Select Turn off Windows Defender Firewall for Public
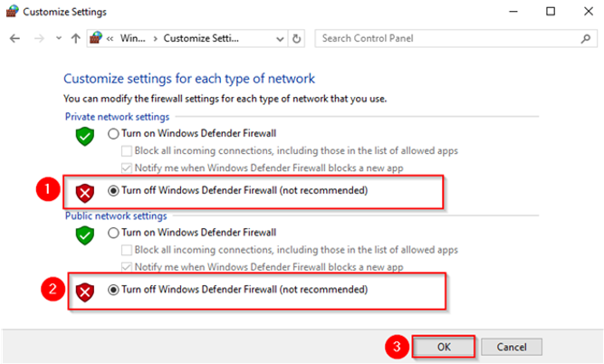Screen dimensions: 604x364 [x=113, y=290]
